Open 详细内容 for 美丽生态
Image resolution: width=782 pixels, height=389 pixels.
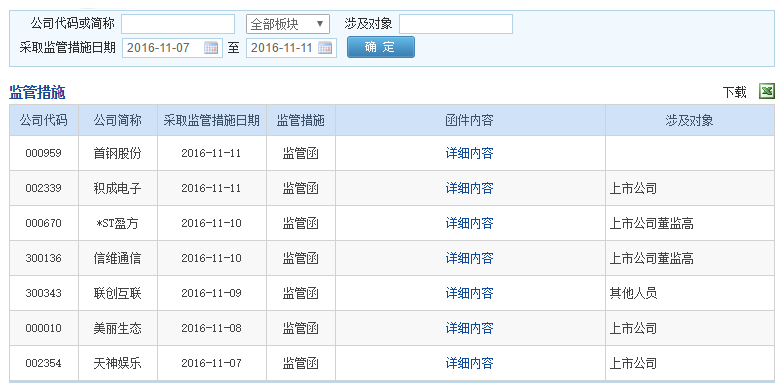coord(469,328)
